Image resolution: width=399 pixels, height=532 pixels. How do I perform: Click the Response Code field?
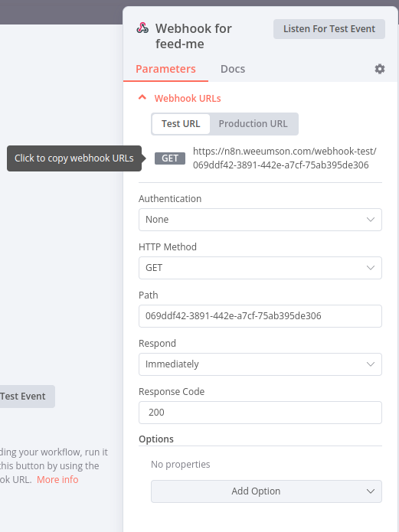tap(260, 413)
